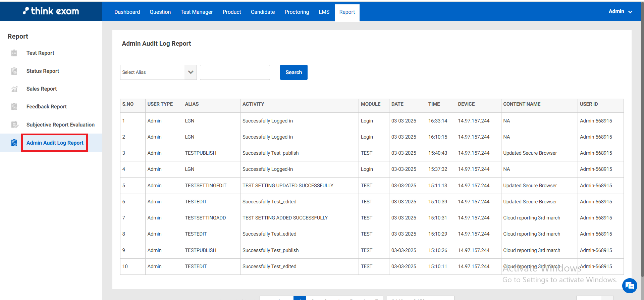The height and width of the screenshot is (300, 644).
Task: Open the Admin Audit Log Report link
Action: (55, 143)
